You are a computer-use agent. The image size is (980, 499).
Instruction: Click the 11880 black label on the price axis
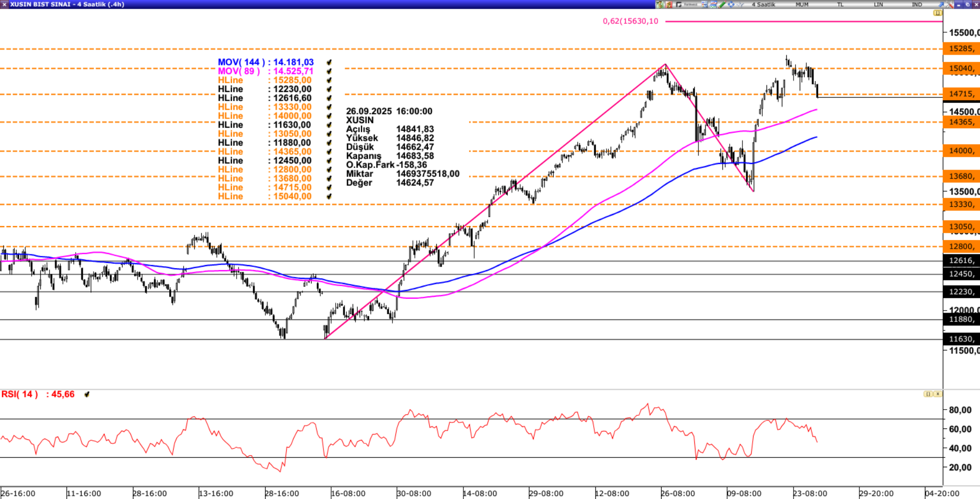pyautogui.click(x=961, y=319)
